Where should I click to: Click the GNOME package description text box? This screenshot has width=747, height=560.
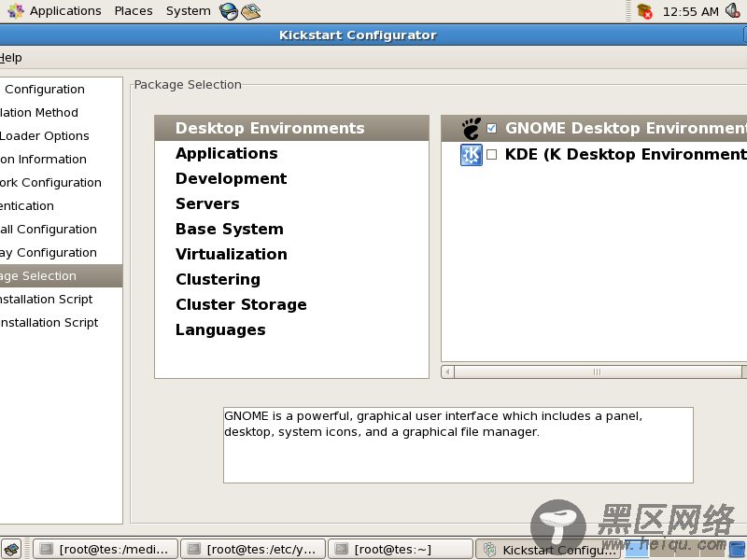pyautogui.click(x=458, y=445)
